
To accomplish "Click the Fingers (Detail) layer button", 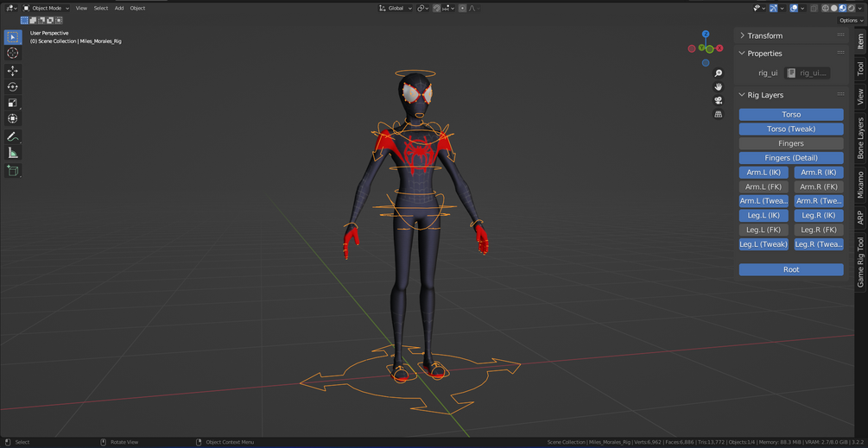I will [x=791, y=158].
